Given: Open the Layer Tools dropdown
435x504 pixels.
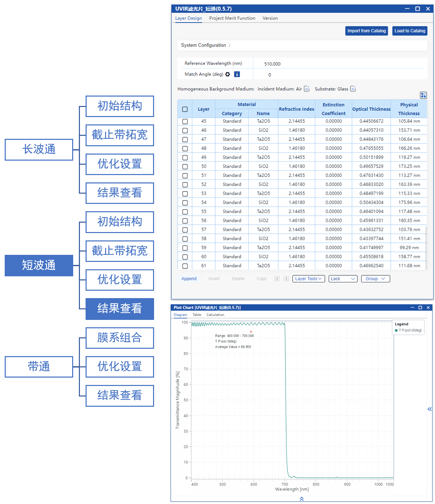Looking at the screenshot, I should point(308,279).
